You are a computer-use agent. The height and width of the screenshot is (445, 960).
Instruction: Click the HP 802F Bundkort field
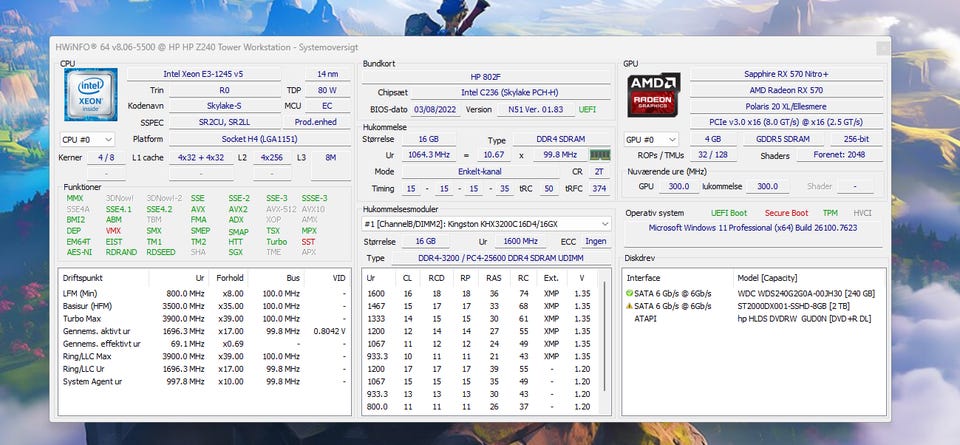coord(486,77)
